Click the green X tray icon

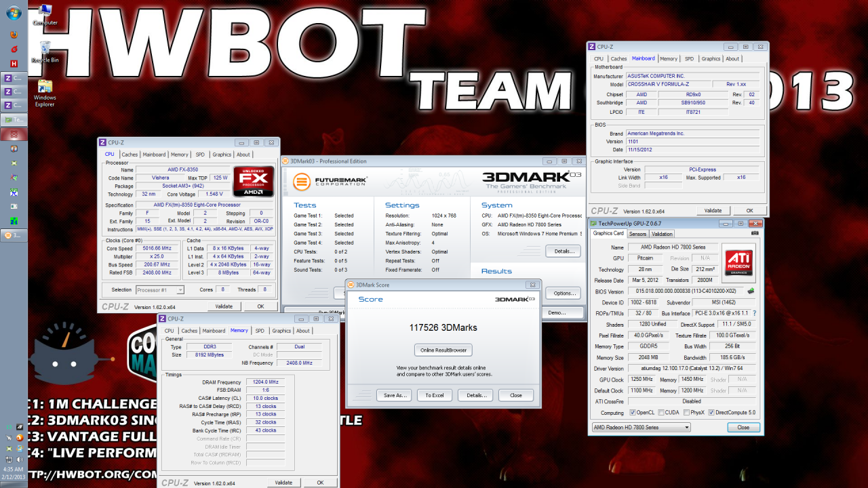point(9,449)
